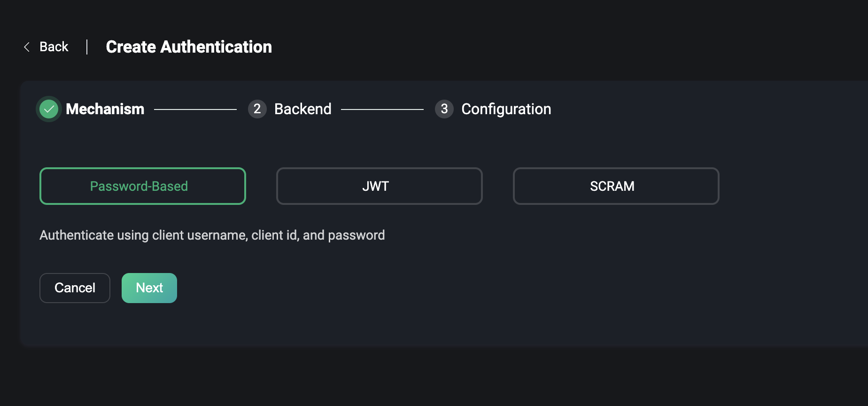This screenshot has width=868, height=406.
Task: Select the Password-Based mechanism option
Action: (142, 186)
